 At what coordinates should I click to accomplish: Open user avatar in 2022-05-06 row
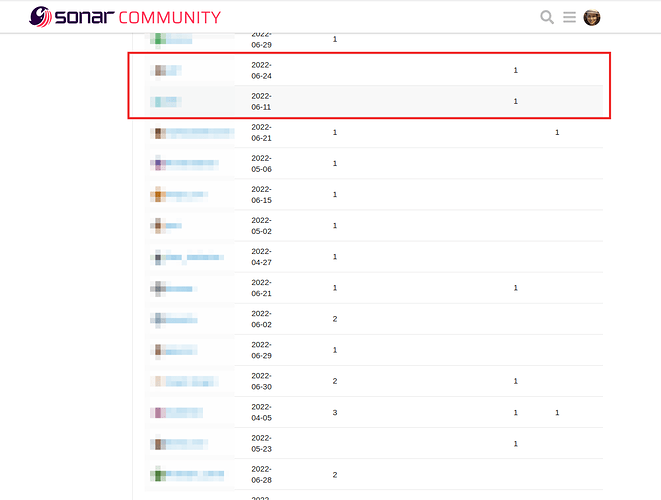pyautogui.click(x=158, y=164)
